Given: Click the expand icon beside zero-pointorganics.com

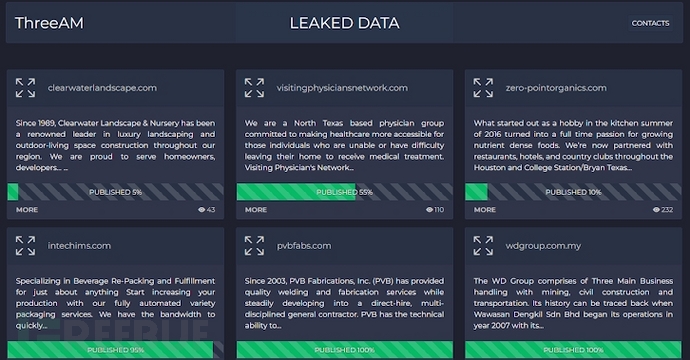Looking at the screenshot, I should coord(483,88).
